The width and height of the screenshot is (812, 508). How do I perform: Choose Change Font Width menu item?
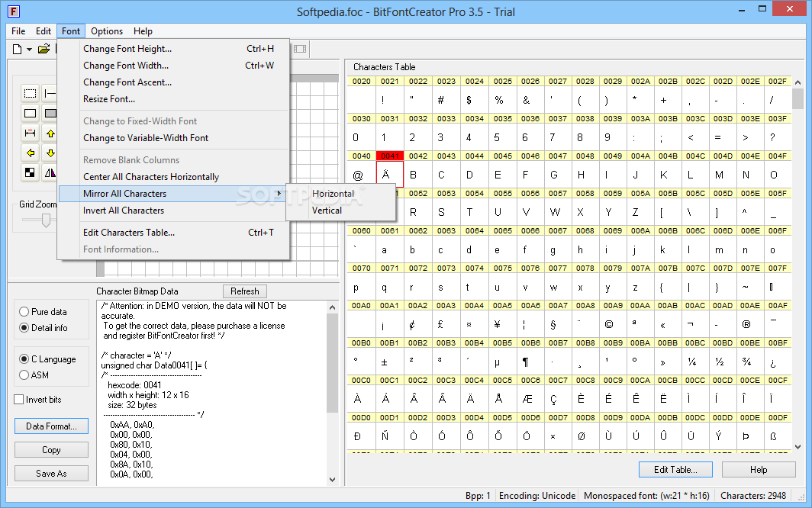coord(173,66)
